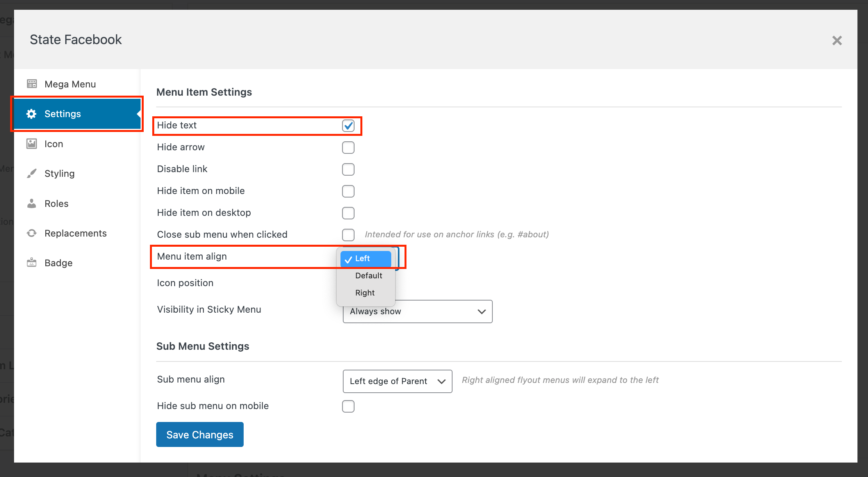Viewport: 868px width, 477px height.
Task: Click the Roles person icon
Action: point(32,203)
